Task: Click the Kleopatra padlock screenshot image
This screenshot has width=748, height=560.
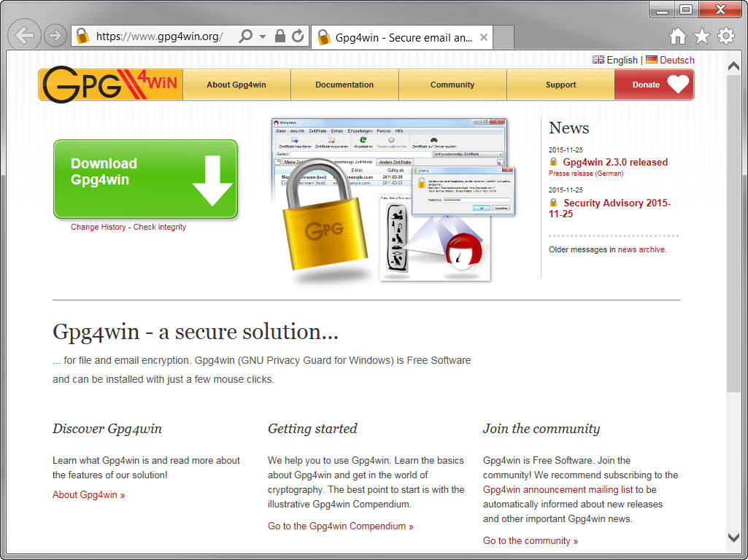Action: click(x=393, y=201)
